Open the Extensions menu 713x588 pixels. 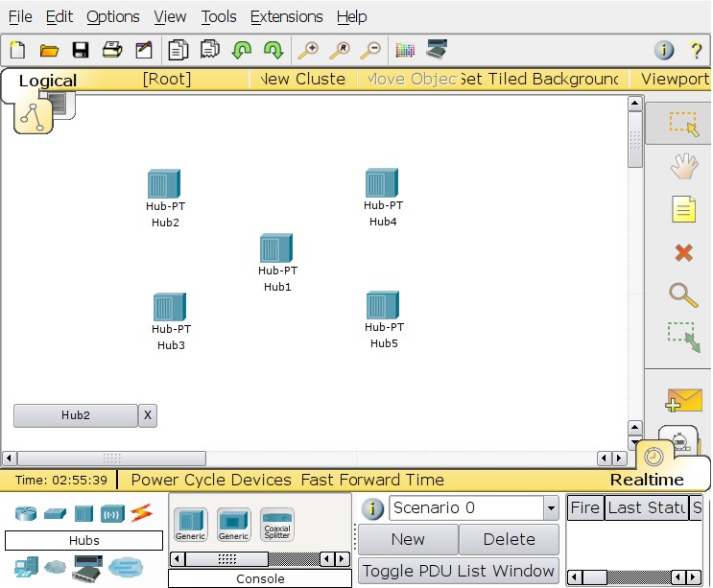pyautogui.click(x=287, y=17)
